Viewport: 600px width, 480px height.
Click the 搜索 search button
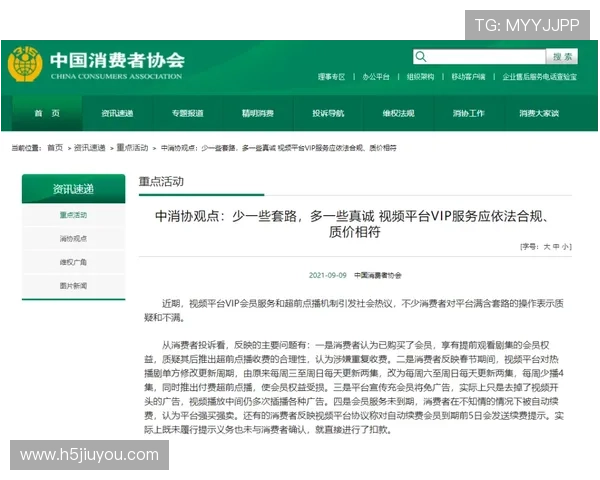(562, 57)
